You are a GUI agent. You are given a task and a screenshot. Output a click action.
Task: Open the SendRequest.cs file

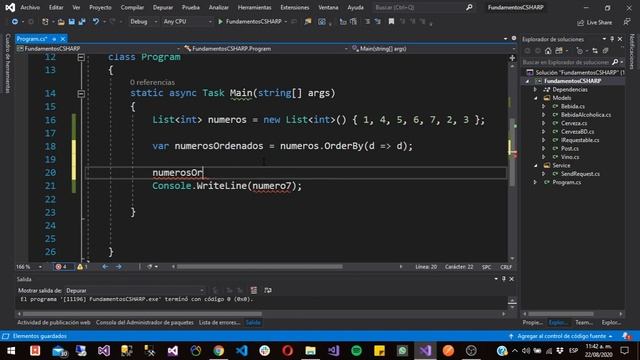[x=580, y=174]
